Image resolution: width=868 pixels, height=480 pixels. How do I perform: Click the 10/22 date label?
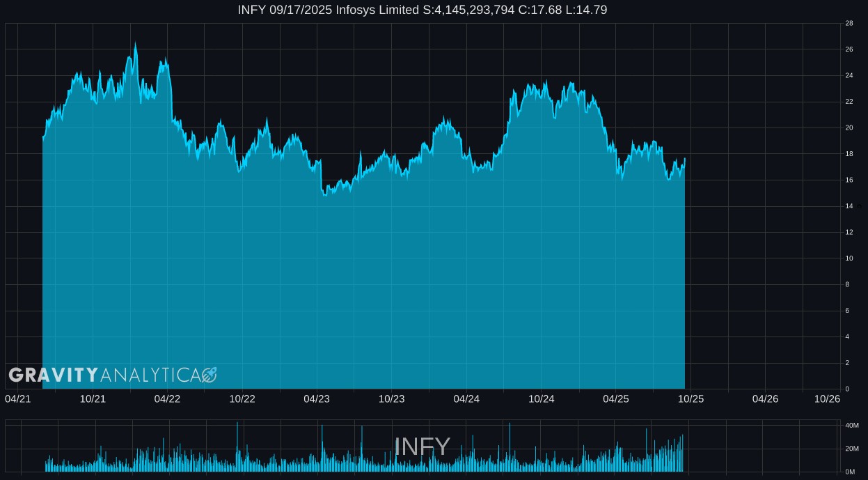pyautogui.click(x=242, y=398)
